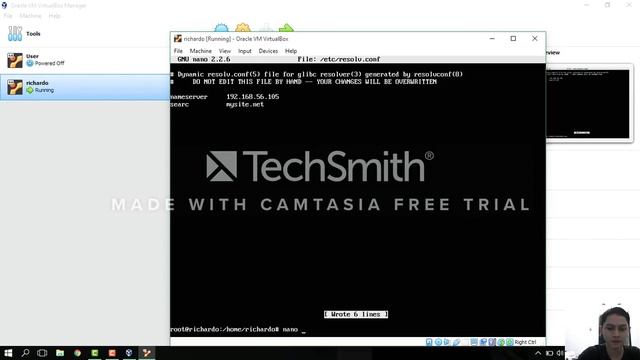
Task: Switch to the running VM taskbar icon
Action: pos(147,353)
